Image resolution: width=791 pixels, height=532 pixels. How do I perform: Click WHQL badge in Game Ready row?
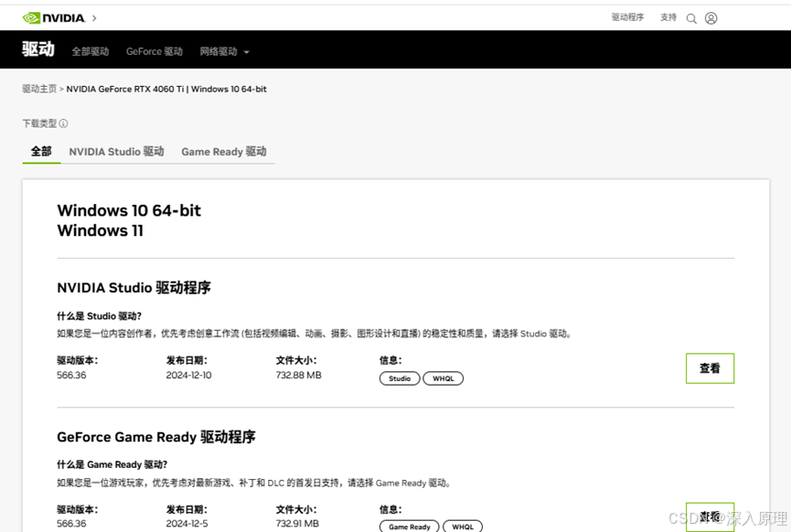[x=463, y=527]
